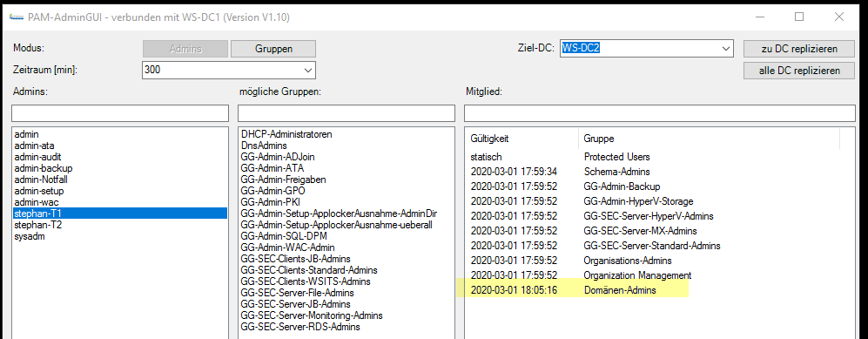The height and width of the screenshot is (339, 868).
Task: Focus the Admins filter text field
Action: 119,113
